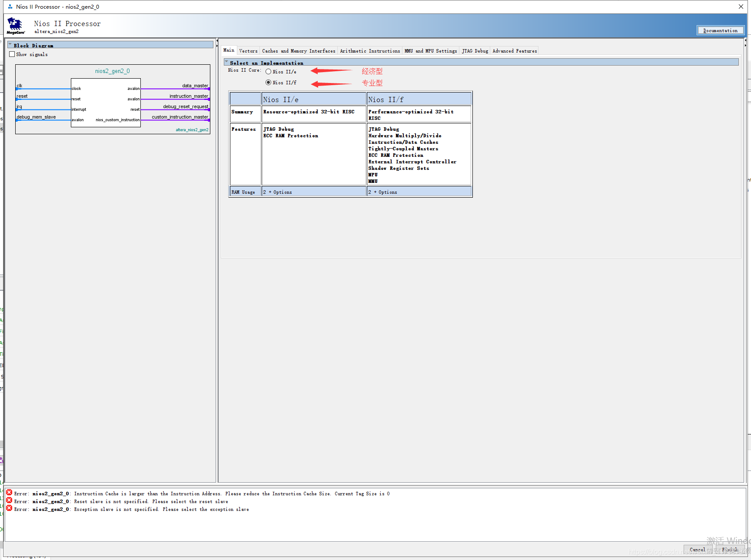Click Hardware Multiply/Divide feature text
Viewport: 751px width, 560px height.
[x=405, y=136]
